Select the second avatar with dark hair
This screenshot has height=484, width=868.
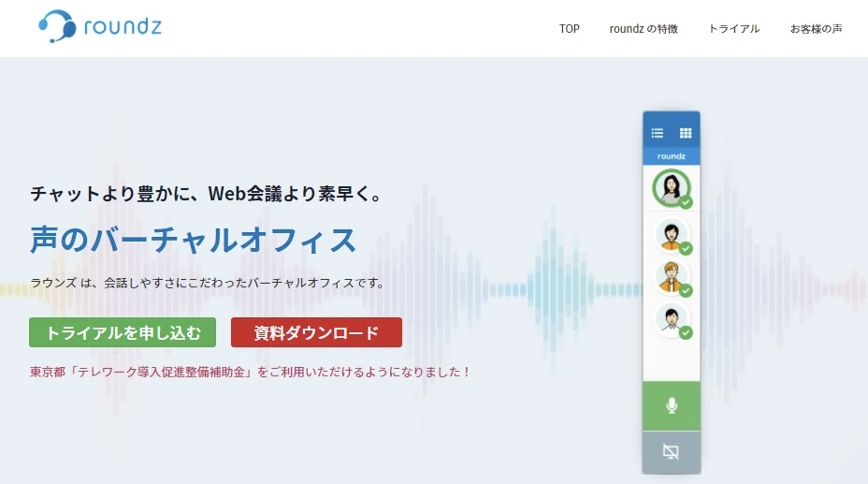[670, 235]
